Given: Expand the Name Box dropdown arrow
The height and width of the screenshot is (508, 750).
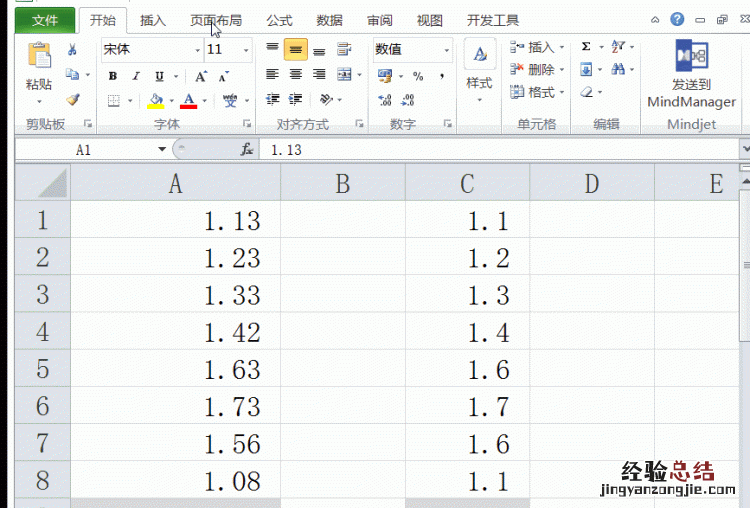Looking at the screenshot, I should click(x=162, y=149).
